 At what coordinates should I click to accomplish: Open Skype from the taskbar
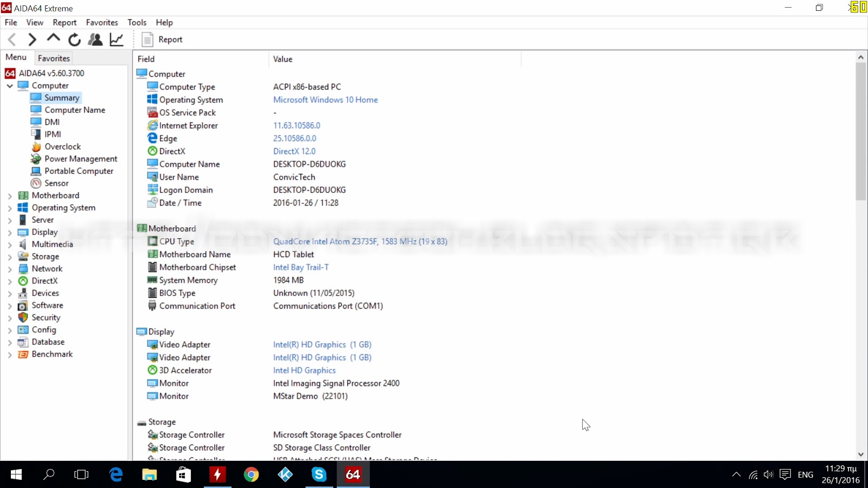coord(319,474)
